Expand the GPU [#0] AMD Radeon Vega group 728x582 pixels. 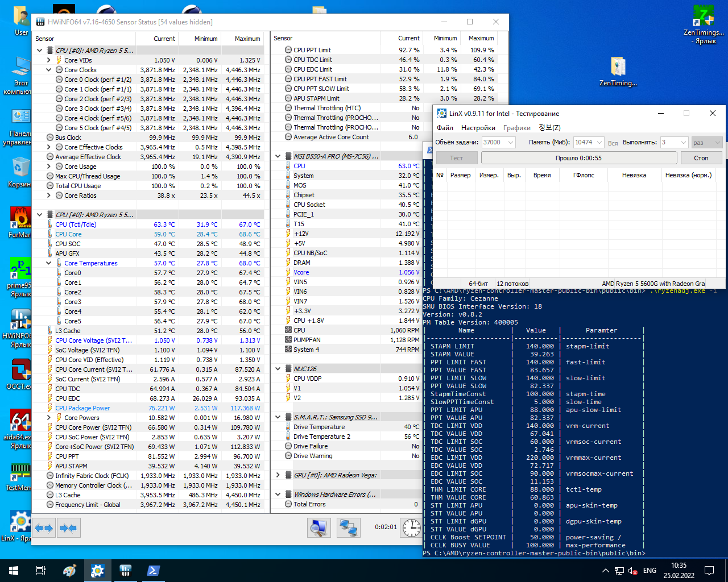point(278,475)
